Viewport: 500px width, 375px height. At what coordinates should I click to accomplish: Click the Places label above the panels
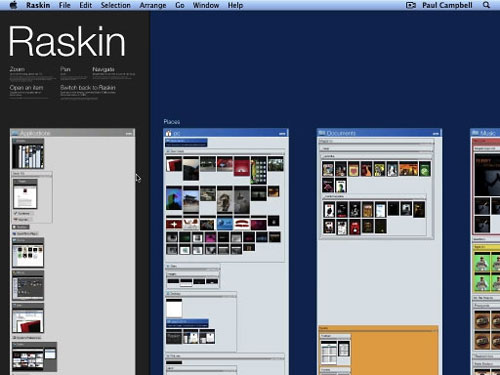[x=172, y=122]
